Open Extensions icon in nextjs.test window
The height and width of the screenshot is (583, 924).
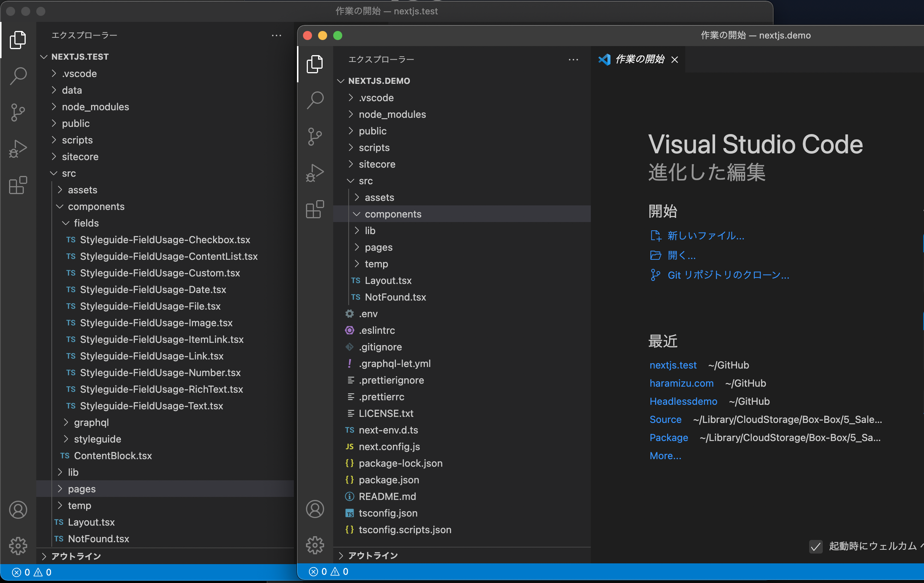18,185
